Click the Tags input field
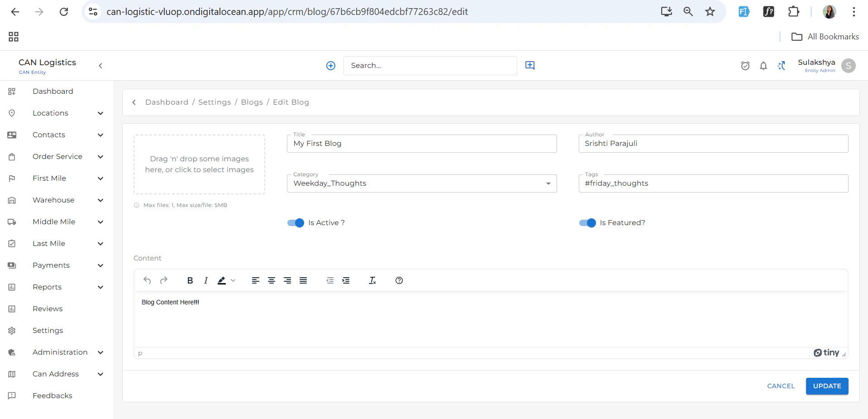868x419 pixels. click(x=713, y=183)
